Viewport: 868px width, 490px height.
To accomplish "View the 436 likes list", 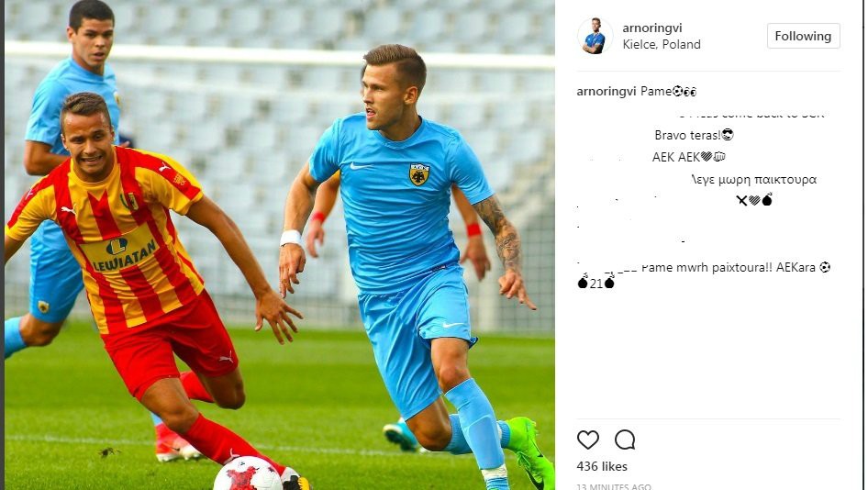I will (602, 466).
